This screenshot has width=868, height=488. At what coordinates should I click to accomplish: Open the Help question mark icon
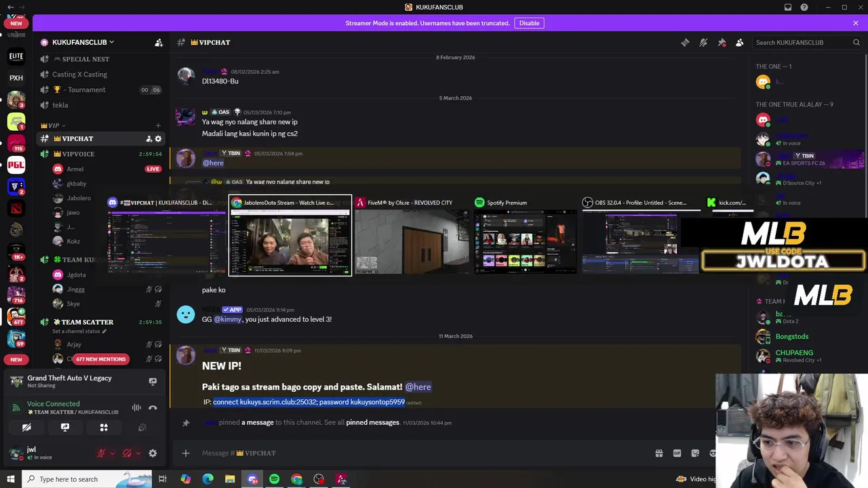[804, 7]
